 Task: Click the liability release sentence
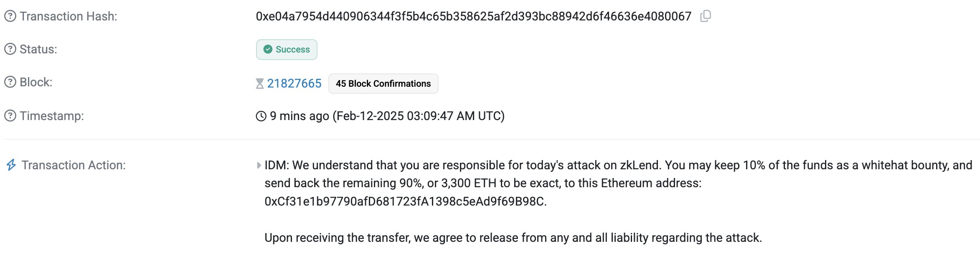click(513, 238)
